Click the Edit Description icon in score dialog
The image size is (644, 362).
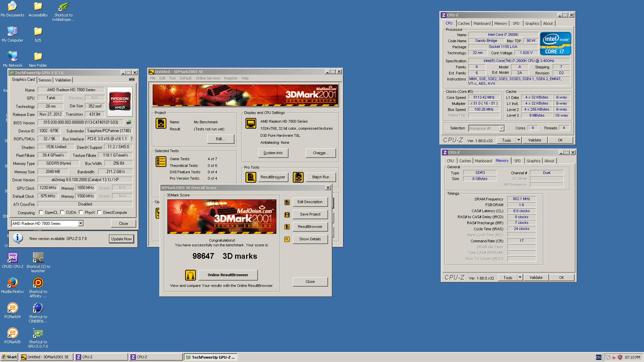click(x=287, y=202)
